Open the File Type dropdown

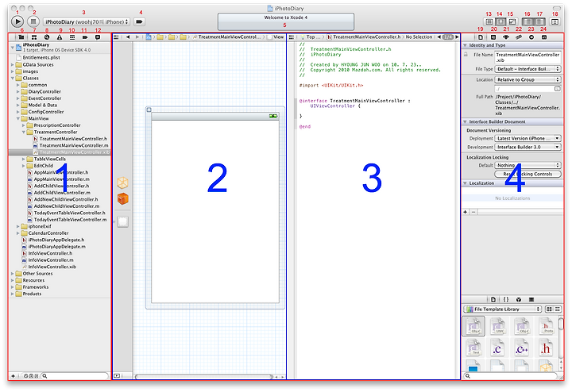click(x=528, y=69)
